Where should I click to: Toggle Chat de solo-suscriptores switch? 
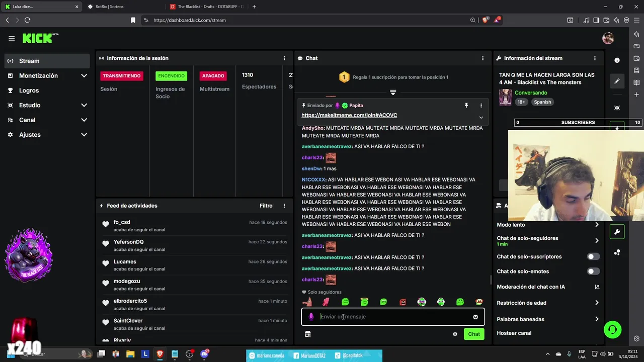[x=594, y=256]
